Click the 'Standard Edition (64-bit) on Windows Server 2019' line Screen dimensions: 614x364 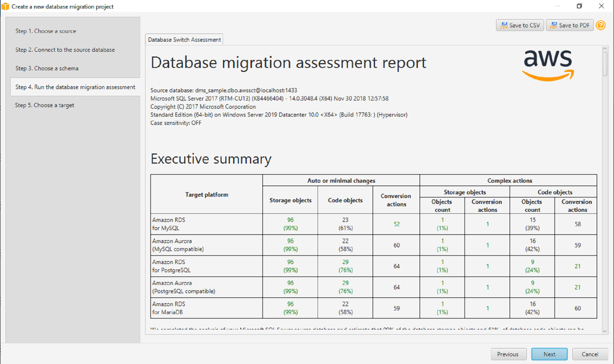279,115
